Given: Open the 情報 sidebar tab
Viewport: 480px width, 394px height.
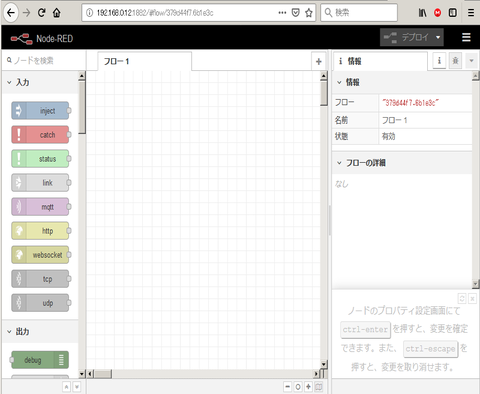Looking at the screenshot, I should [x=380, y=61].
